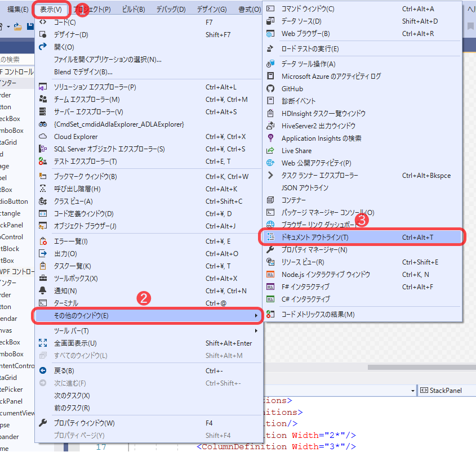Open プロパティ マネージャー(N) entry

pos(362,250)
